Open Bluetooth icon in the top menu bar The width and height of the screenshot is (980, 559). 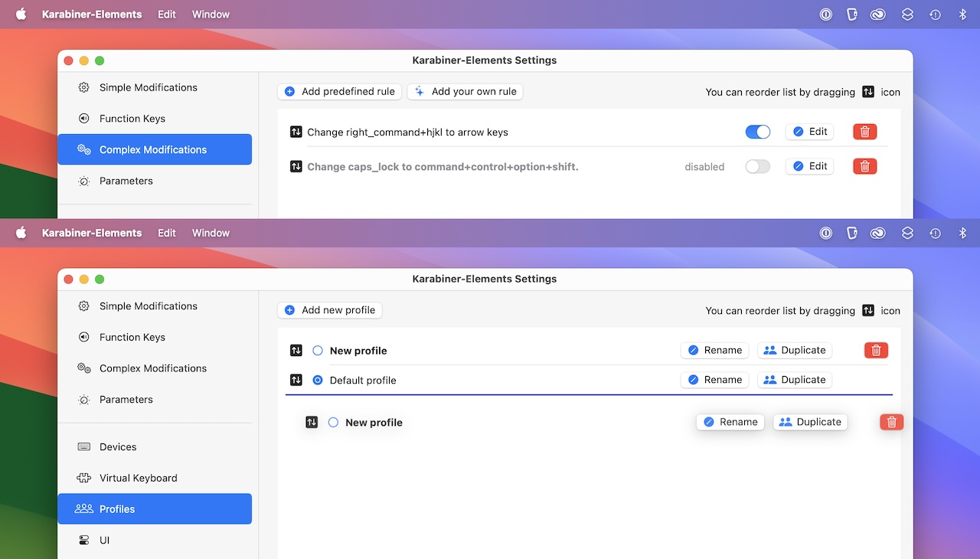point(963,15)
